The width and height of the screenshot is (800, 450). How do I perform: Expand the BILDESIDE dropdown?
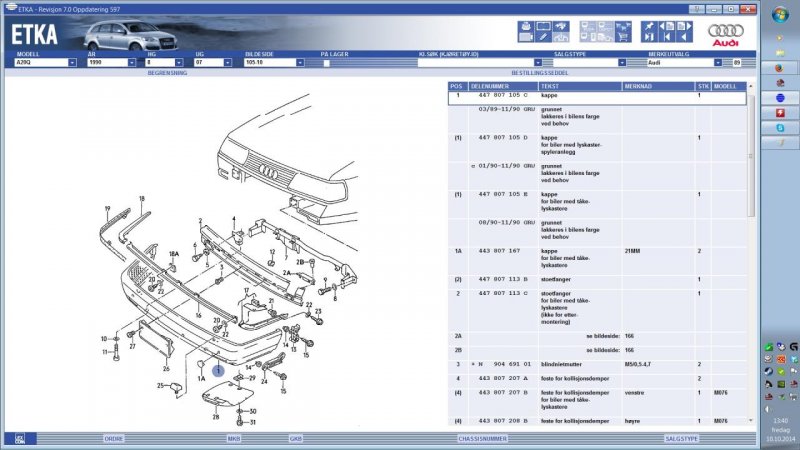300,62
